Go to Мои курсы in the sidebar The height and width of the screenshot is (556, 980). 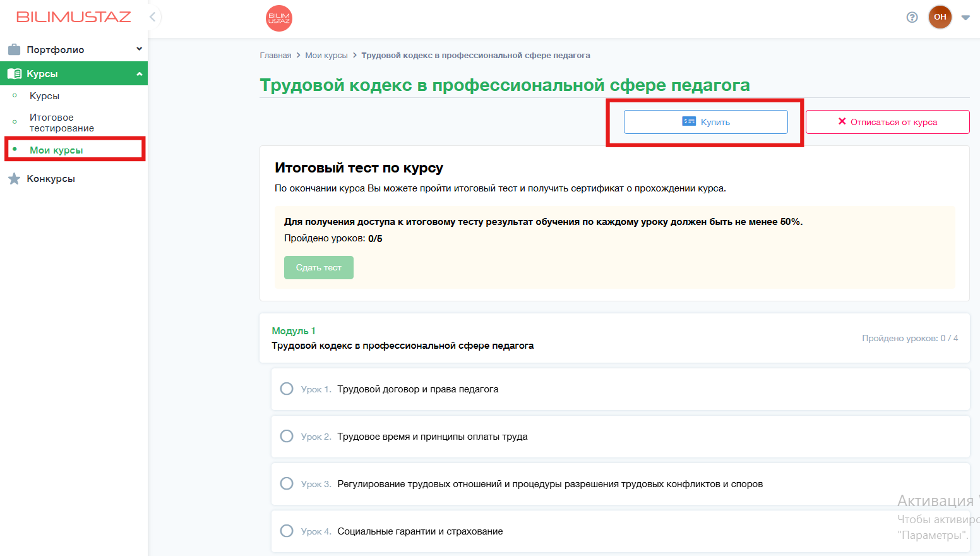pyautogui.click(x=56, y=150)
